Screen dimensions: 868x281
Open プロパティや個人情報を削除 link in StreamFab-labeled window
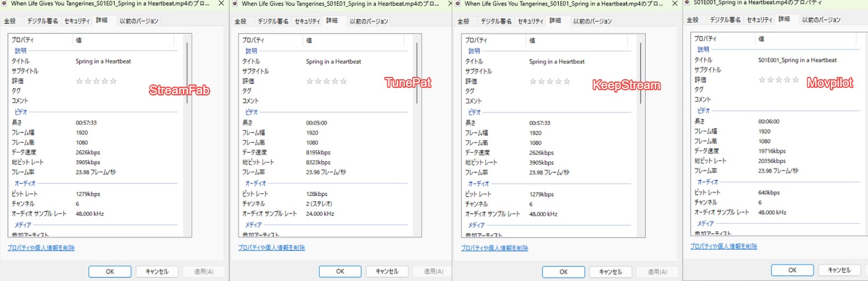pos(41,247)
